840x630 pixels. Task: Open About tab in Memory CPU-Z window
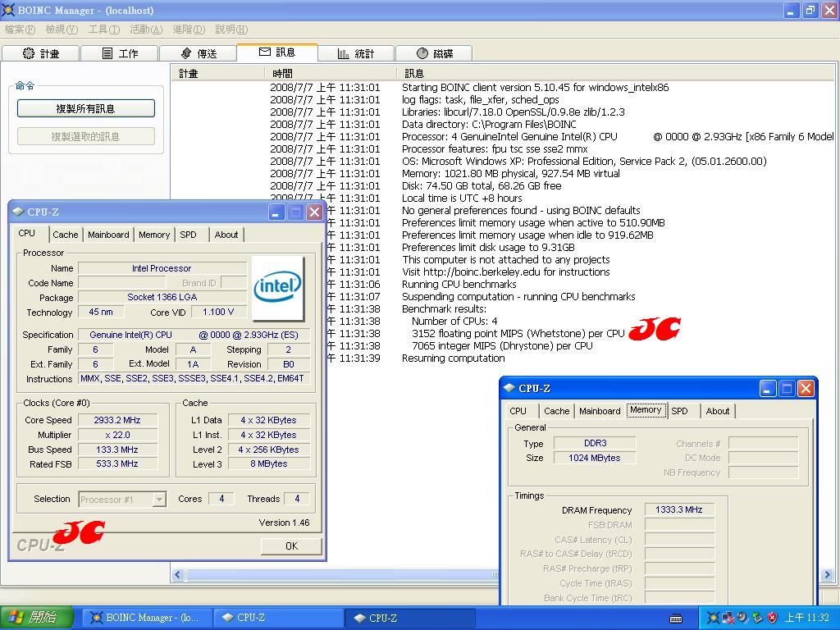pos(717,411)
